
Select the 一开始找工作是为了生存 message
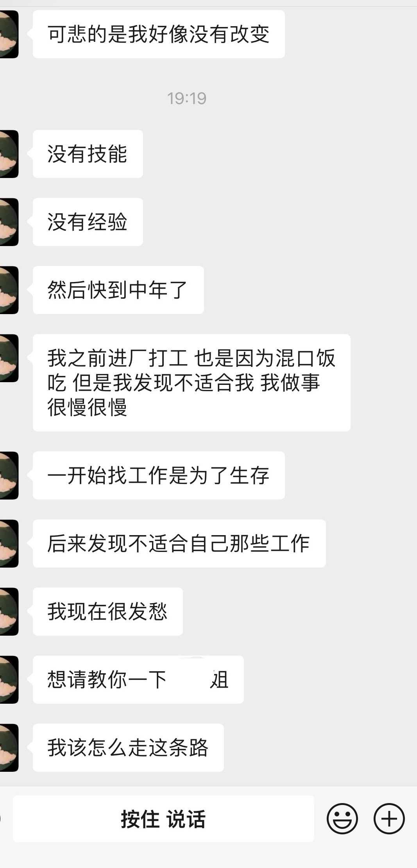(159, 475)
